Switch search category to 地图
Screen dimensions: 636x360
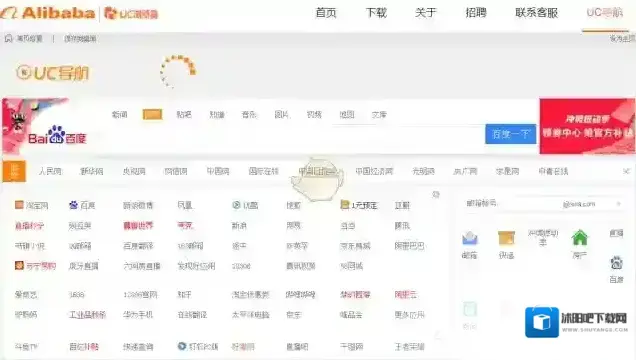coord(347,115)
